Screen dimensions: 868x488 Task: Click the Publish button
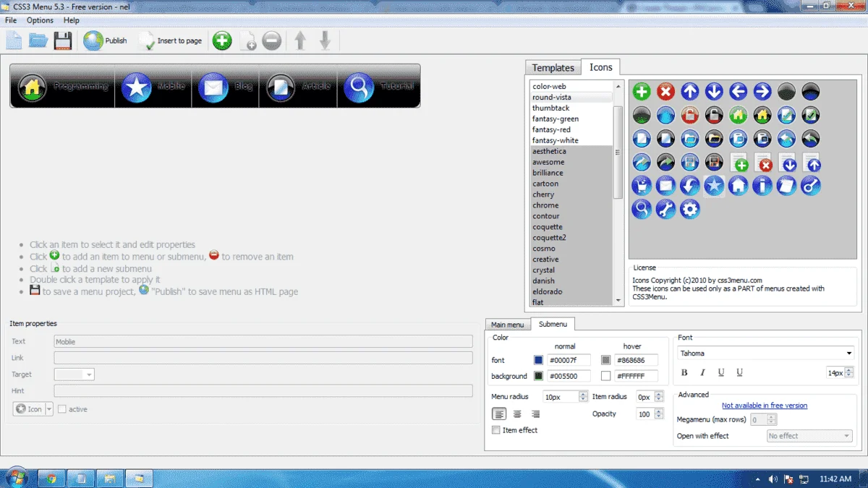pyautogui.click(x=105, y=40)
